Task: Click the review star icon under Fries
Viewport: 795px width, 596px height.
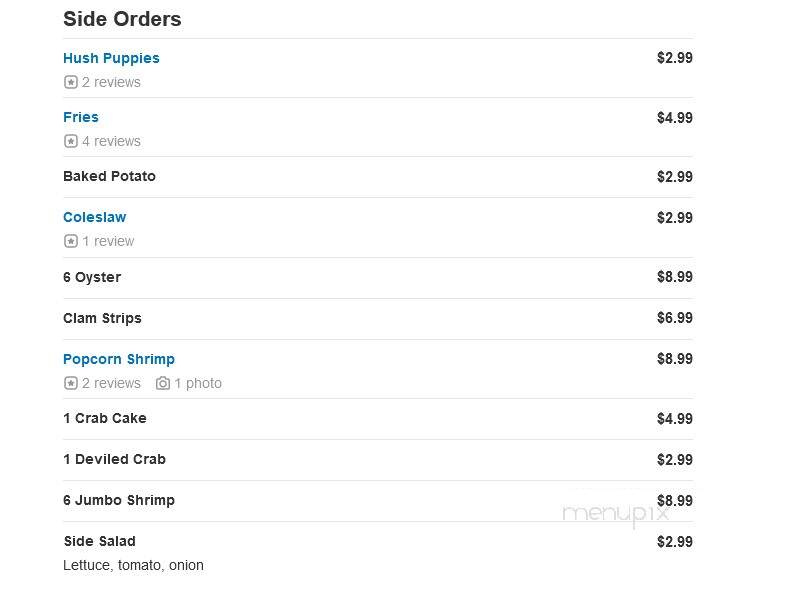Action: [70, 141]
